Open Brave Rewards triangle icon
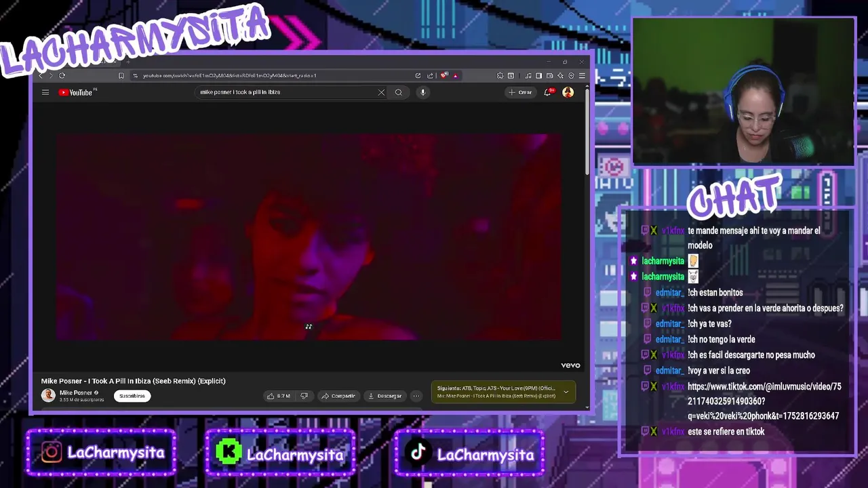 pyautogui.click(x=455, y=75)
